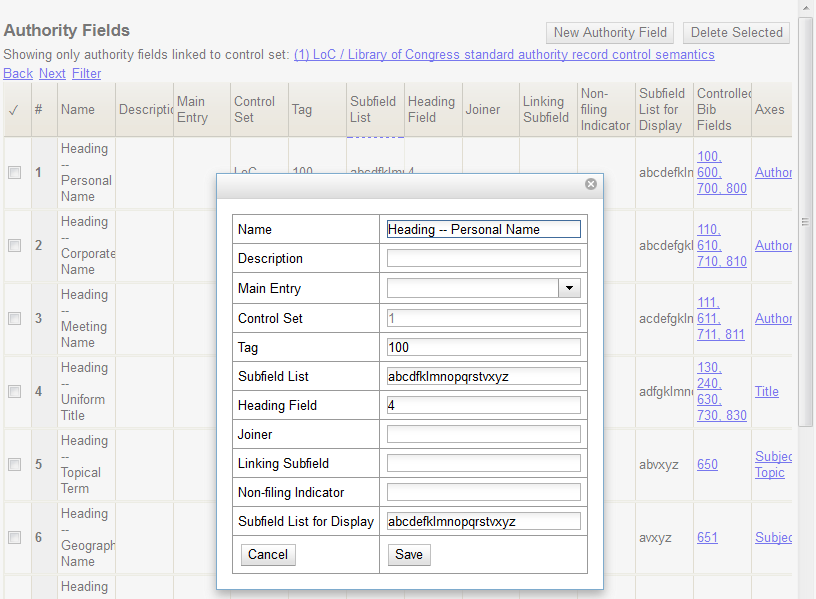Click Heading -- Uniform Title cell in row 4
The image size is (816, 599).
tap(86, 391)
